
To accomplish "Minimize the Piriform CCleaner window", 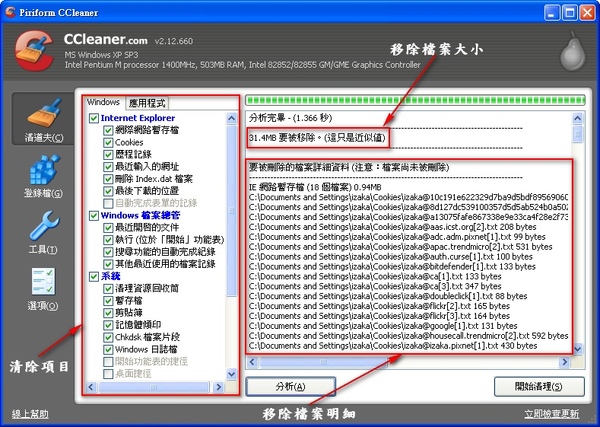I will pyautogui.click(x=552, y=13).
